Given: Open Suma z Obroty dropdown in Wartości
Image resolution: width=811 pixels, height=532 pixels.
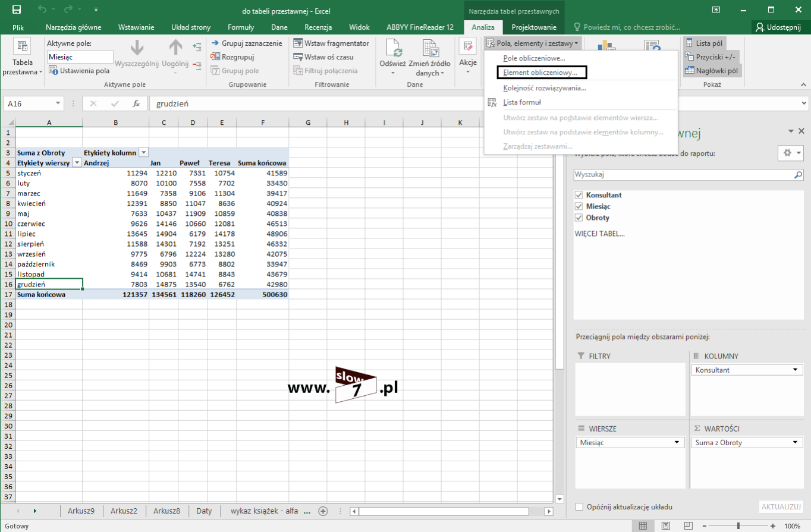Looking at the screenshot, I should 796,442.
